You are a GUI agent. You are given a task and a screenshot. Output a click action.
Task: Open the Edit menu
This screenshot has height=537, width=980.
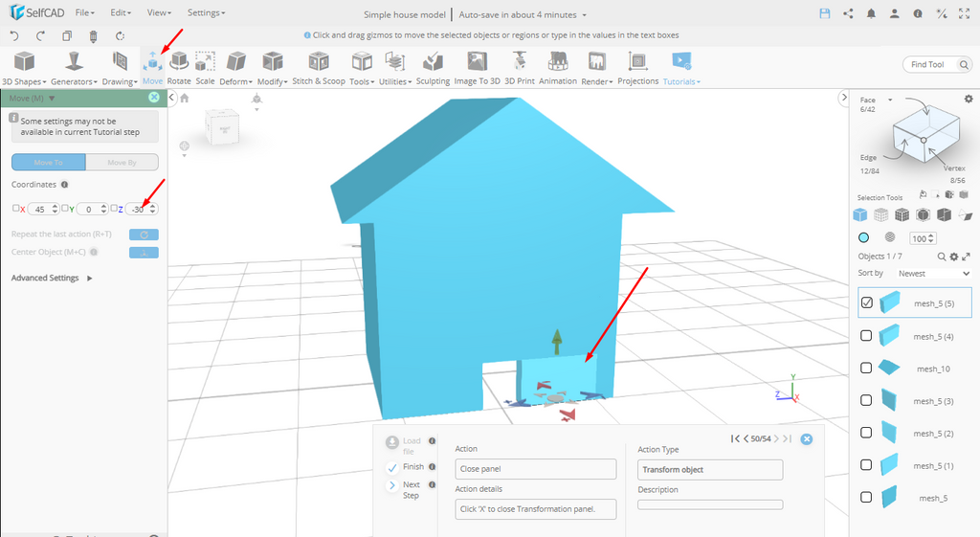121,12
